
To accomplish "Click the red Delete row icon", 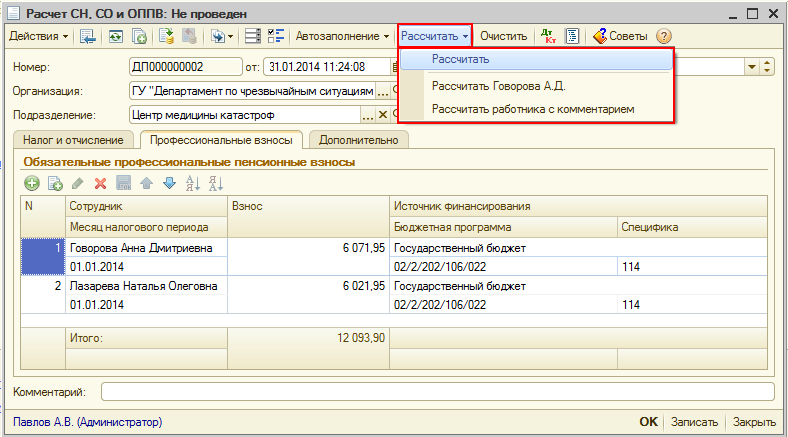I will pyautogui.click(x=100, y=183).
